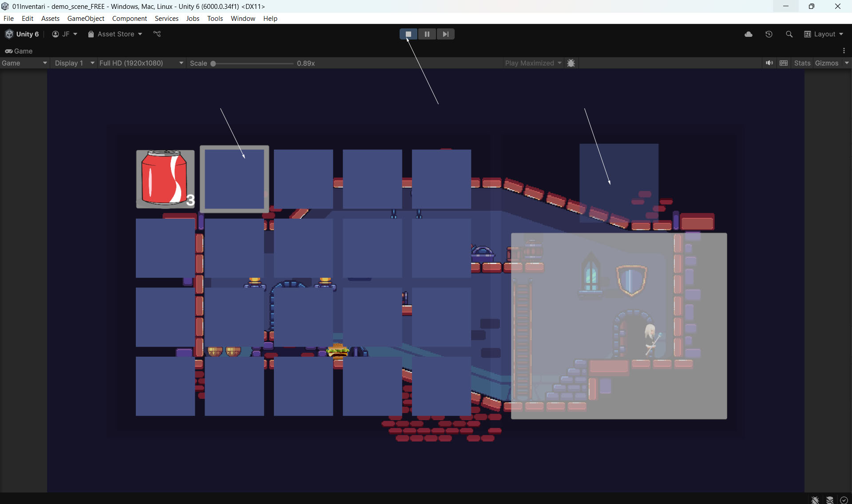Toggle the Stats overlay
The height and width of the screenshot is (504, 852).
pos(802,63)
